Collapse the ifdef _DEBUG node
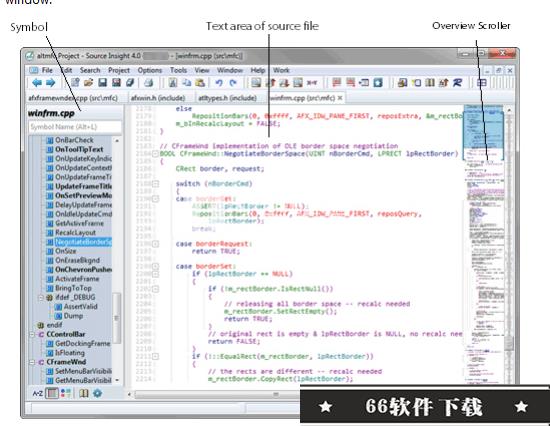Image resolution: width=550 pixels, height=426 pixels. 41,297
